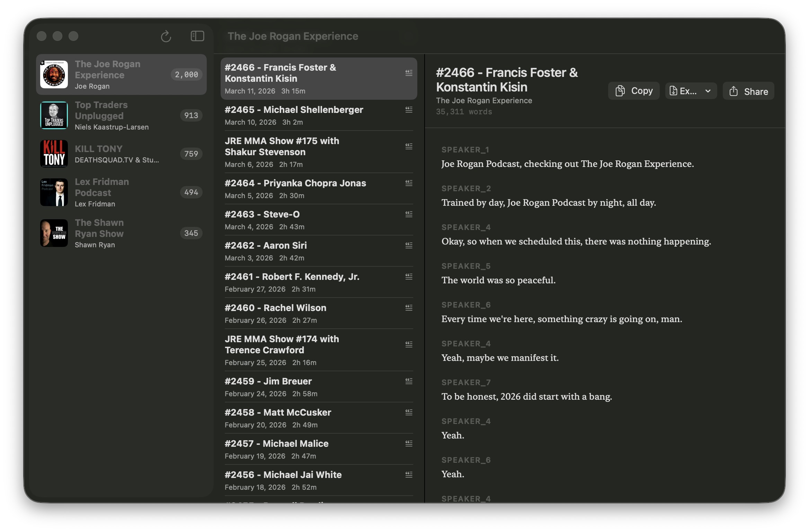Viewport: 809px width, 532px height.
Task: Click transcript icon beside #2463 - Steve-O
Action: click(409, 214)
